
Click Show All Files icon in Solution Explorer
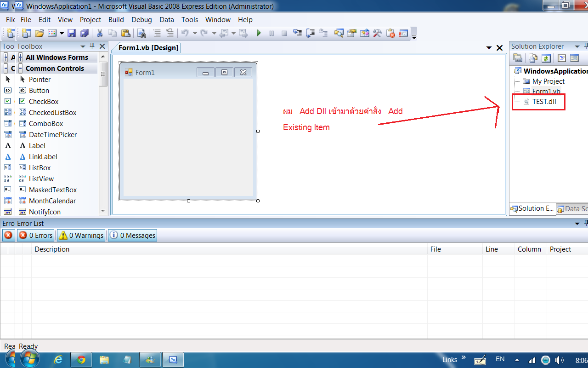pyautogui.click(x=532, y=58)
